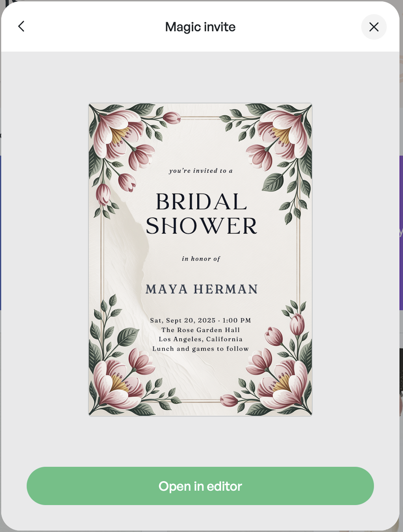The height and width of the screenshot is (532, 403).
Task: Click the Los Angeles, California text line
Action: [x=201, y=339]
